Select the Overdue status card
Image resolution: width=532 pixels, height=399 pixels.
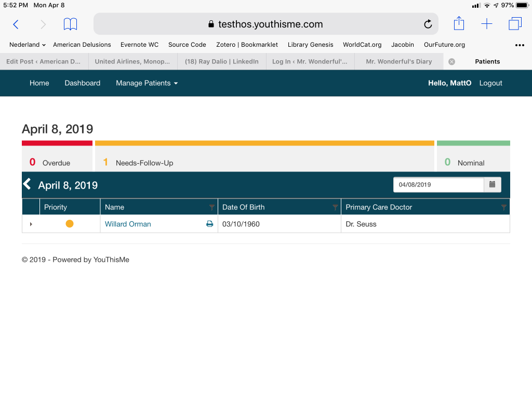click(x=57, y=156)
